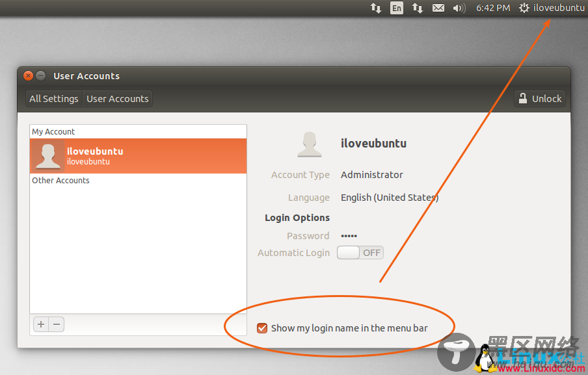Click the Unlock button
588x375 pixels.
pyautogui.click(x=540, y=99)
